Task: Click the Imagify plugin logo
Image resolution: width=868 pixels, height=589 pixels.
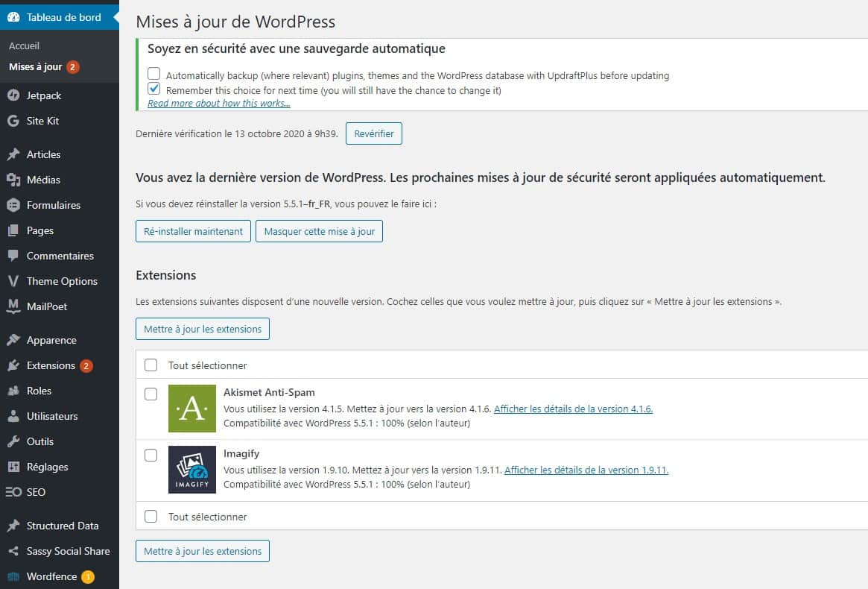Action: click(191, 470)
